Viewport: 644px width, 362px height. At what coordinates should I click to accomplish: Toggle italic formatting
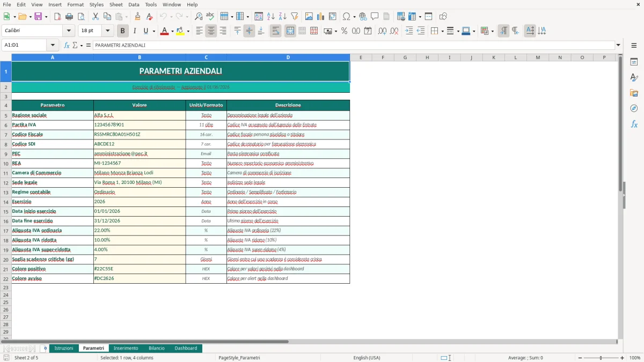134,31
